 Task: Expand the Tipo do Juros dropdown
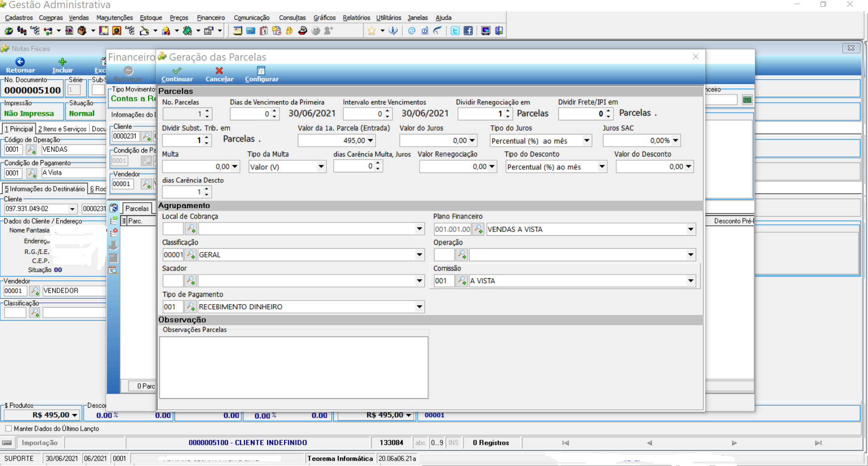[587, 141]
